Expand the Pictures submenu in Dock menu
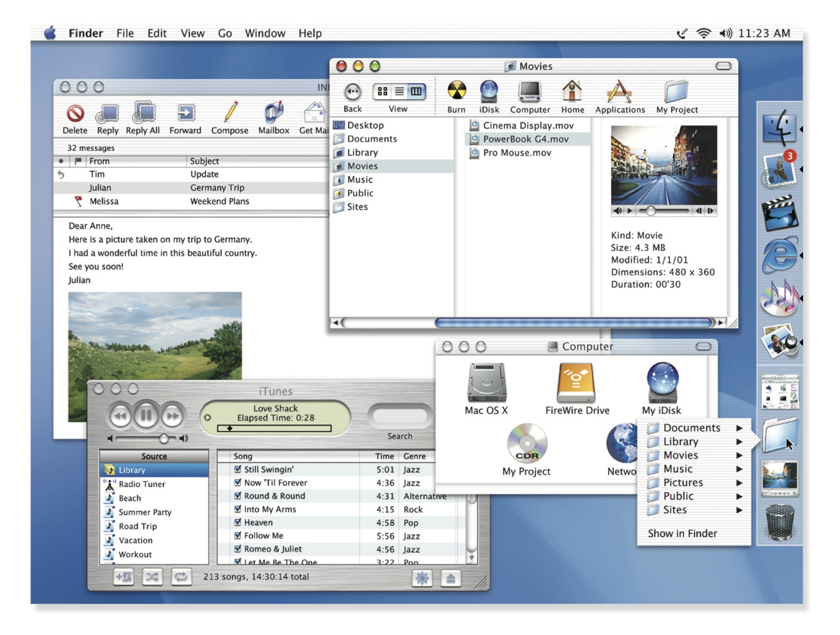 [739, 483]
